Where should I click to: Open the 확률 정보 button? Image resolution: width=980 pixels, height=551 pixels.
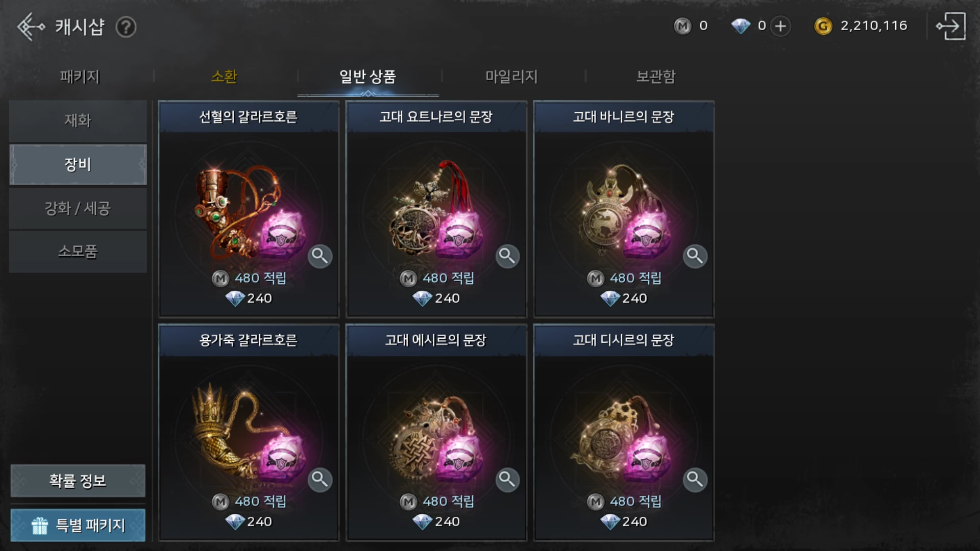pyautogui.click(x=78, y=481)
